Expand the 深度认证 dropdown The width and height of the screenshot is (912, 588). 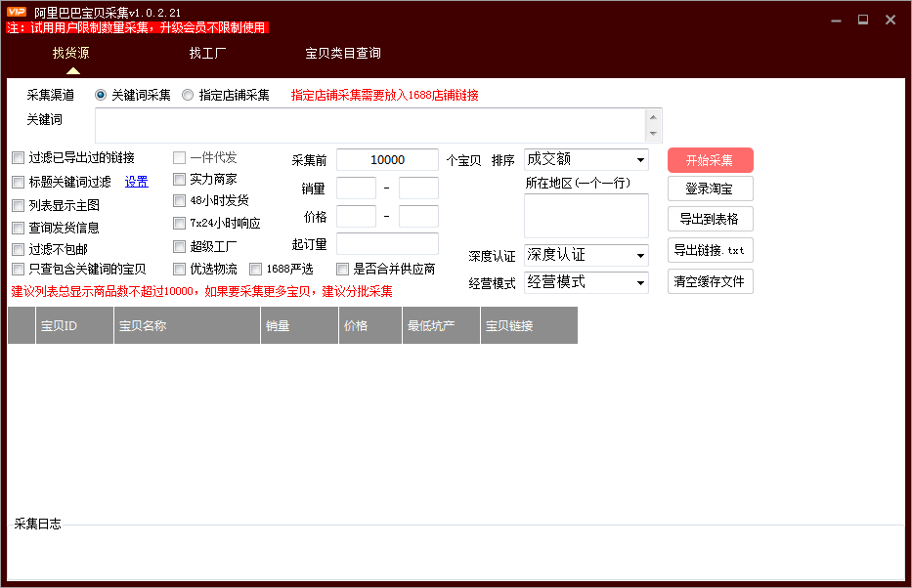586,255
